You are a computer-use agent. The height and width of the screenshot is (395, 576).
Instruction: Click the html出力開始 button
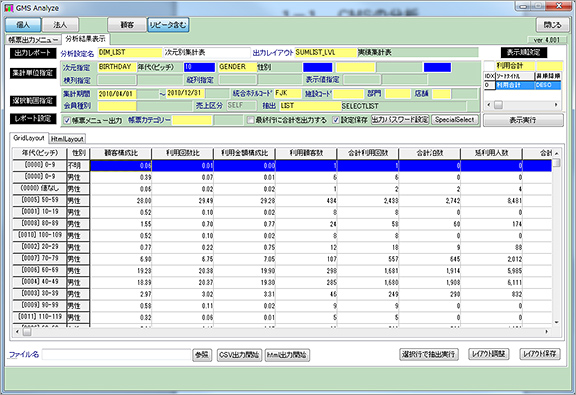click(x=287, y=355)
